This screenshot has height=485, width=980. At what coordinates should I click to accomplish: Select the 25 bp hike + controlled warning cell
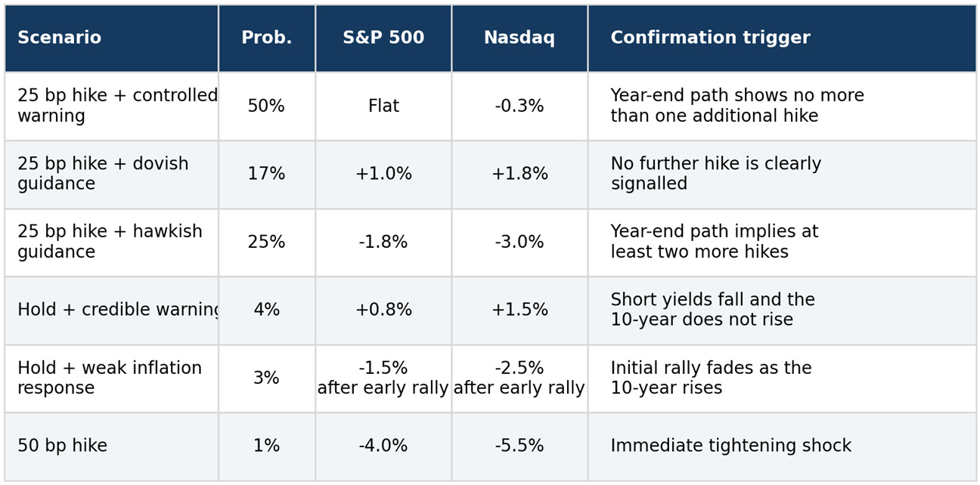[x=111, y=107]
